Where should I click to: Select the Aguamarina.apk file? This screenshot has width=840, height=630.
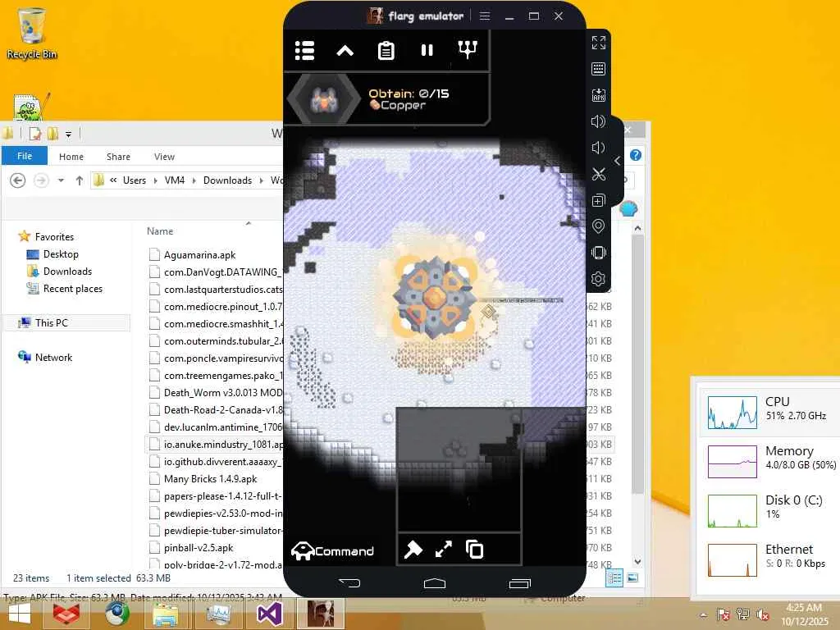(199, 255)
